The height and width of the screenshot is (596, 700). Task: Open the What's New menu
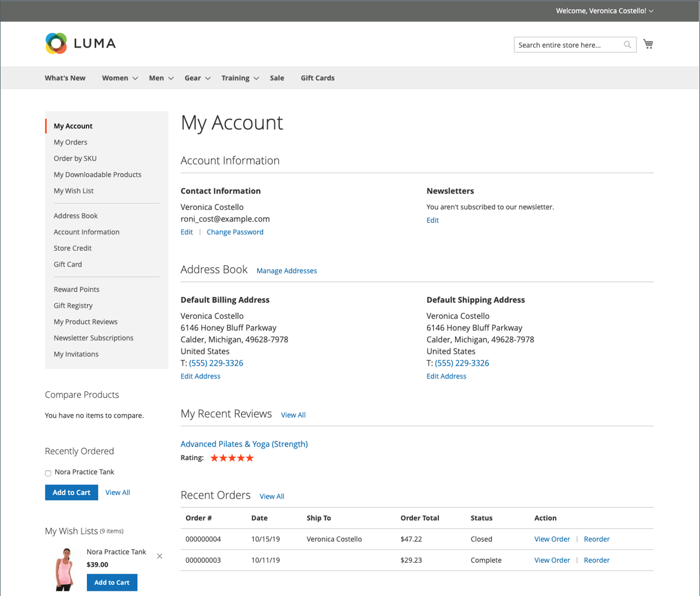click(65, 78)
